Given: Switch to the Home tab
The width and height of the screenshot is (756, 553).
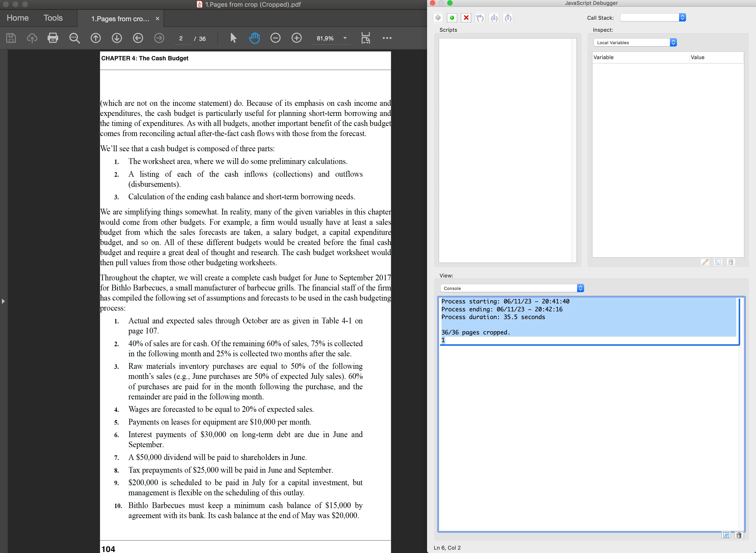Looking at the screenshot, I should [x=18, y=18].
